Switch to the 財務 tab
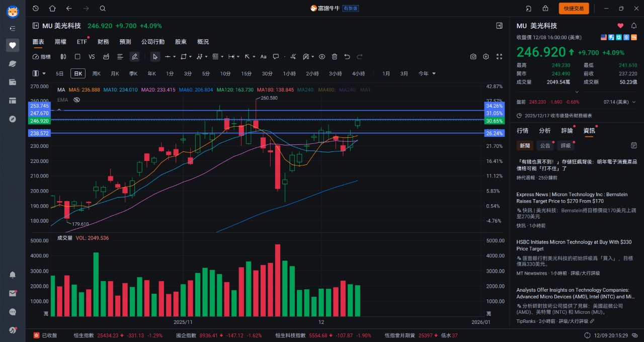This screenshot has height=342, width=644. click(x=103, y=42)
